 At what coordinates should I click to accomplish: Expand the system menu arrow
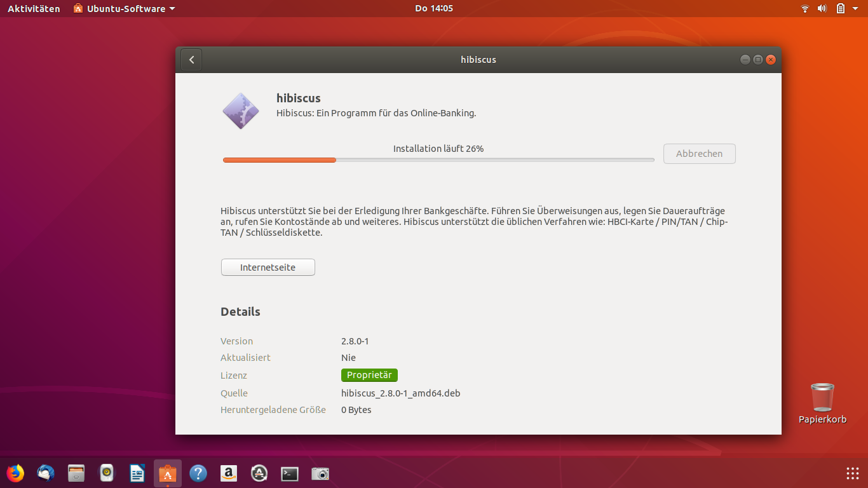pos(855,8)
